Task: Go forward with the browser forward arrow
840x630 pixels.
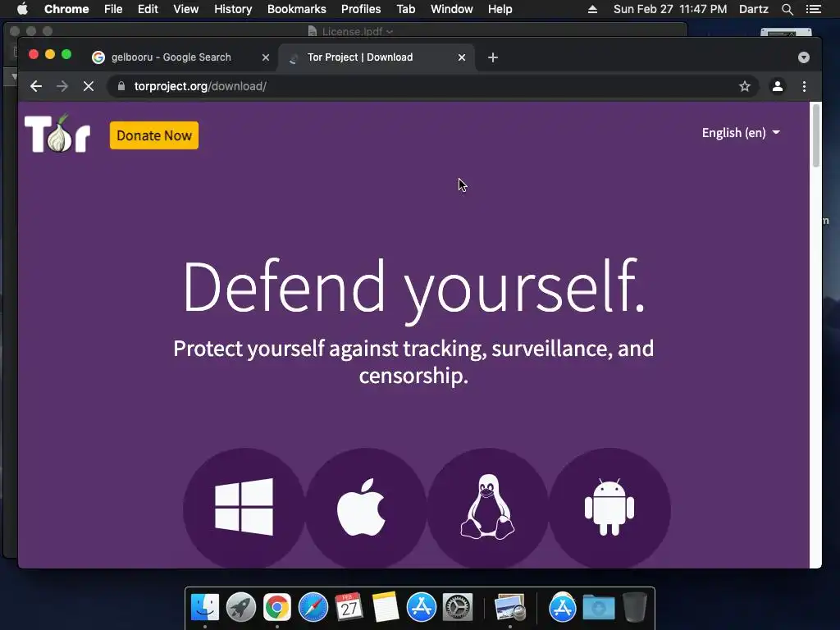Action: pos(62,86)
